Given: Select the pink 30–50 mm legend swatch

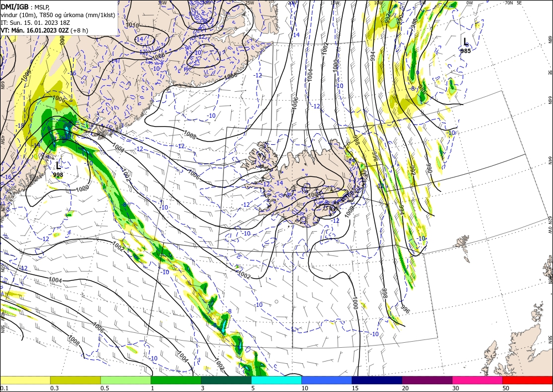Looking at the screenshot, I should pyautogui.click(x=477, y=380).
